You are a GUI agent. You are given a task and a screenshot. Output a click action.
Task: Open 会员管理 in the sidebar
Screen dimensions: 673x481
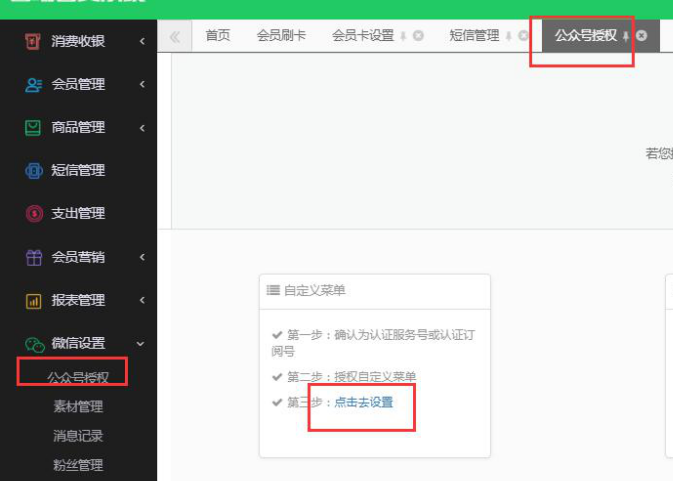[x=78, y=84]
